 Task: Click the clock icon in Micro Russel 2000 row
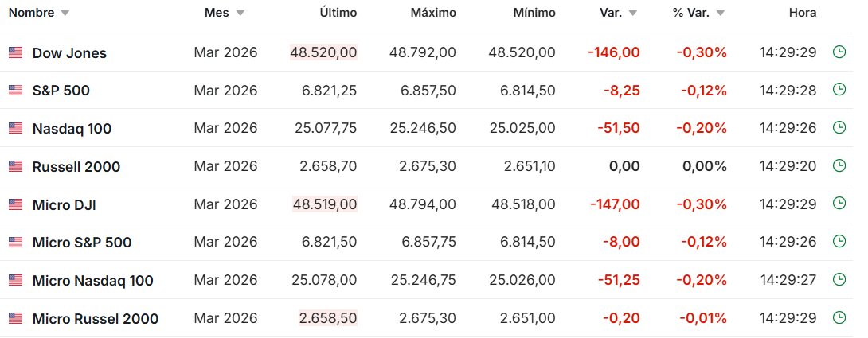tap(839, 318)
